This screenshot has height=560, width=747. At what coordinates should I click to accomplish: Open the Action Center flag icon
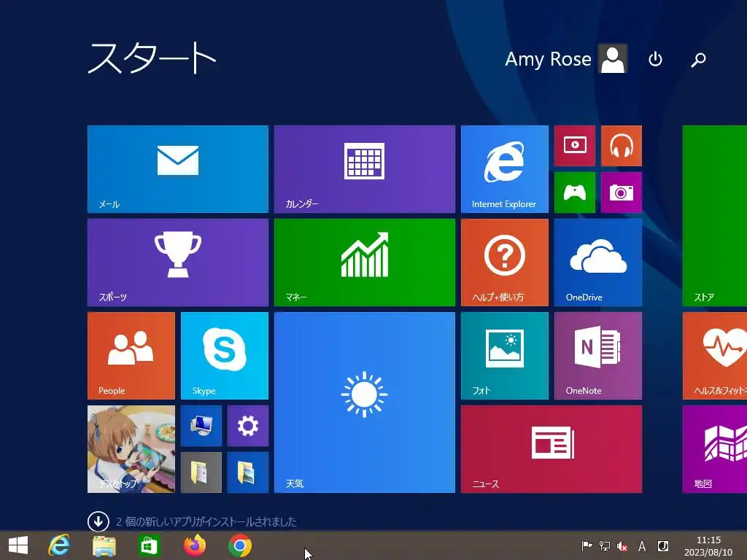tap(587, 545)
